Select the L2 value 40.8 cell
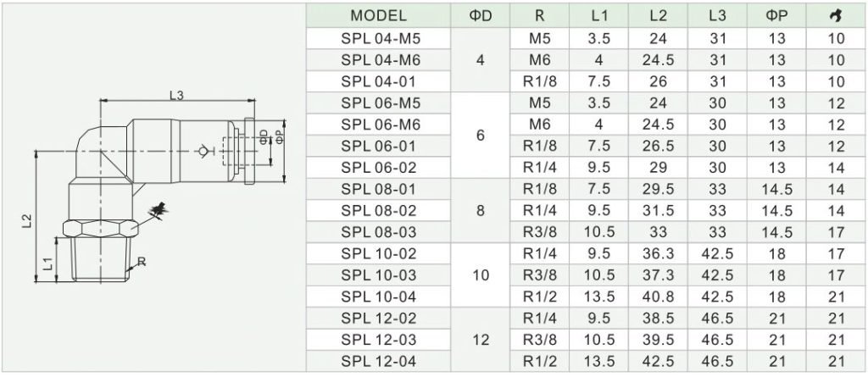 coord(658,297)
